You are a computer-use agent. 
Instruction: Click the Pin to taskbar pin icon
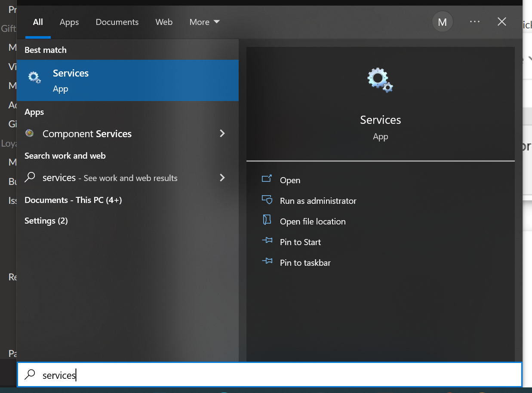click(267, 261)
